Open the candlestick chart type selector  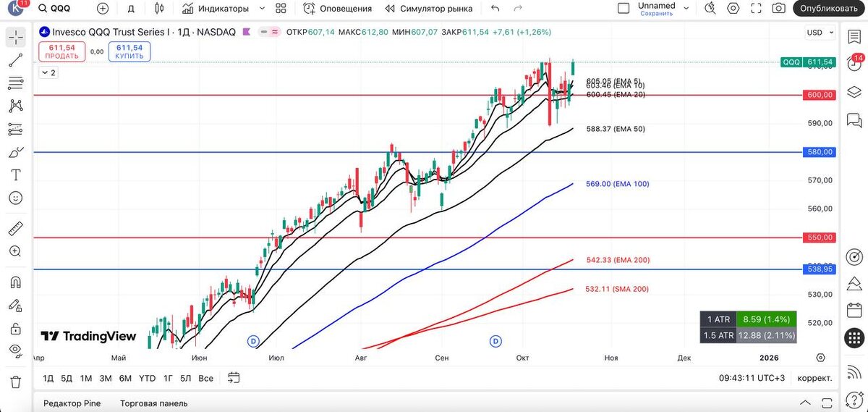(x=160, y=9)
